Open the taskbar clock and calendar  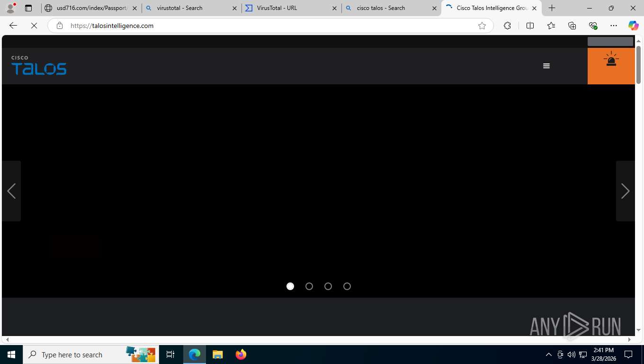pyautogui.click(x=603, y=355)
